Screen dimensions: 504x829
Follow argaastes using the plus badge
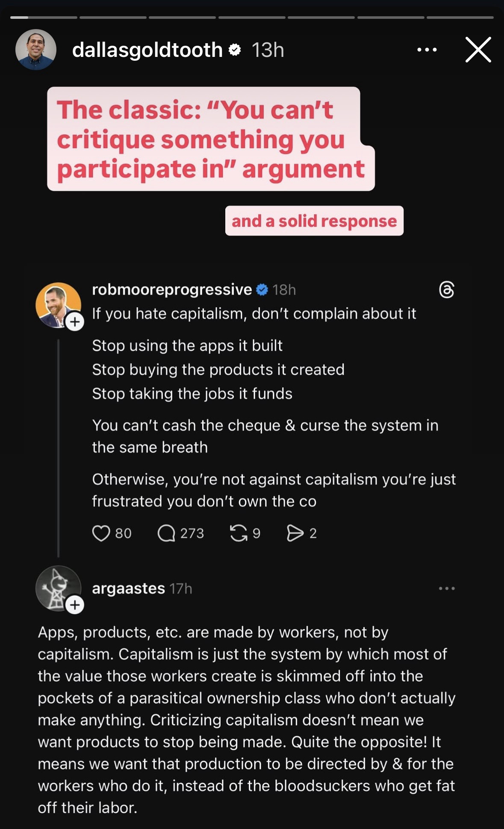(x=75, y=605)
